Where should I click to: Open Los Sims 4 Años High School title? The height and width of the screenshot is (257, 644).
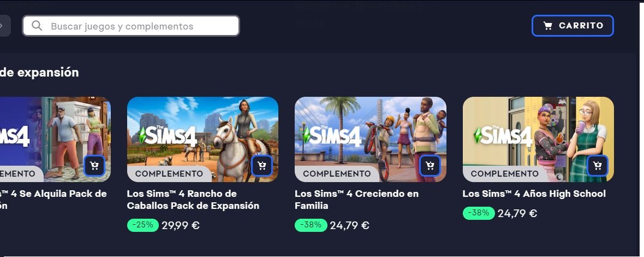534,194
